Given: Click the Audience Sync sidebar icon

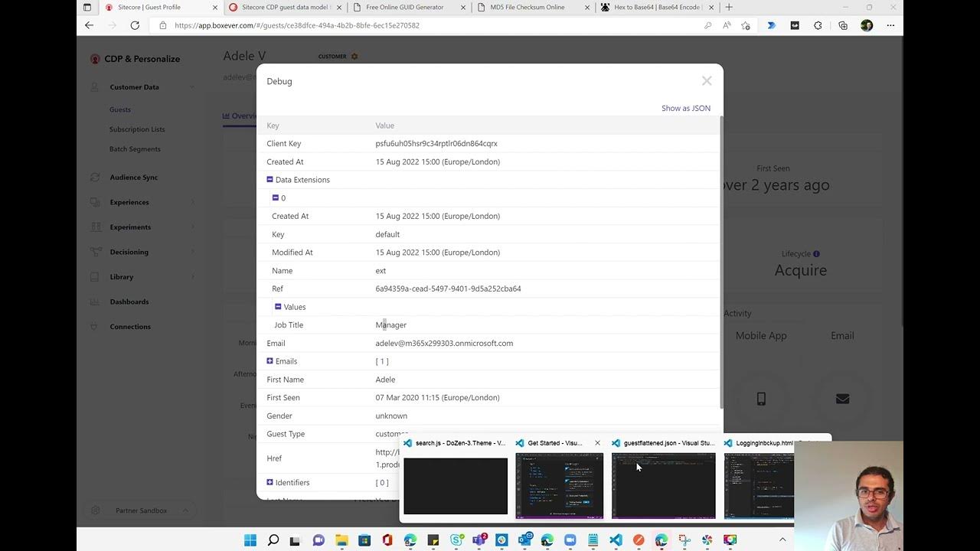Looking at the screenshot, I should 95,177.
